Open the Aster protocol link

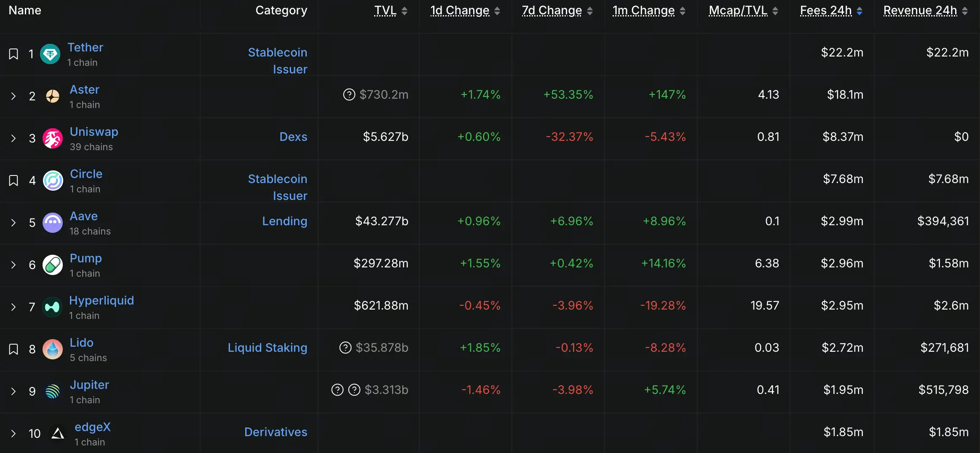click(x=84, y=89)
